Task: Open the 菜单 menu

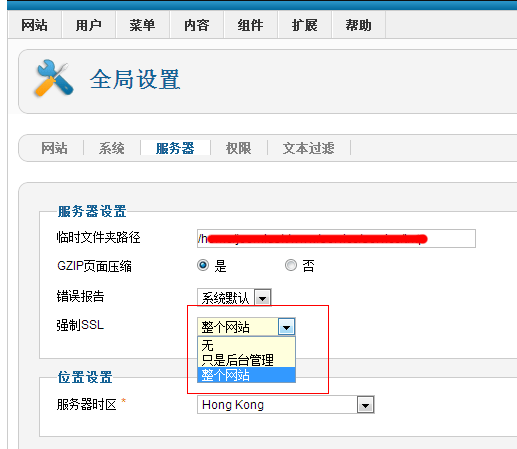Action: (x=143, y=25)
